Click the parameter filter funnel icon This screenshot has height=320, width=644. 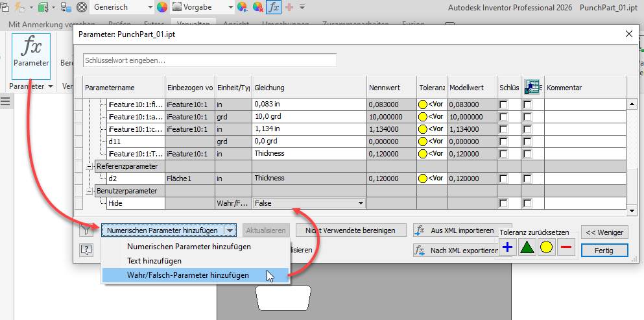86,230
